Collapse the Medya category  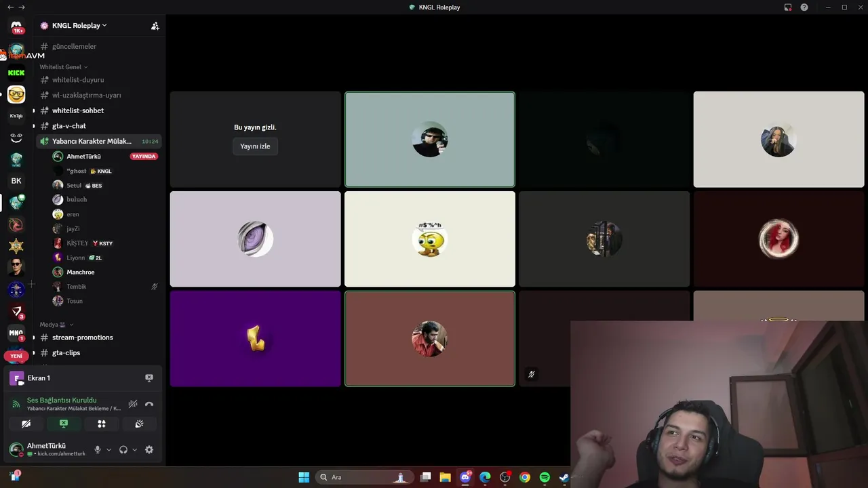pyautogui.click(x=56, y=325)
